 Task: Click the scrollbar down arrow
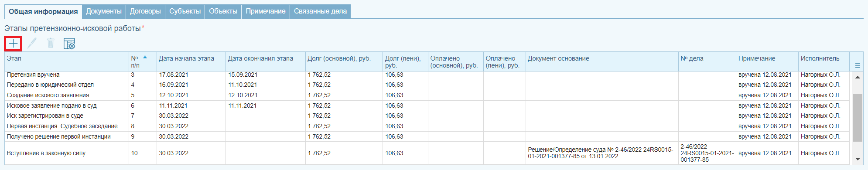(x=858, y=159)
